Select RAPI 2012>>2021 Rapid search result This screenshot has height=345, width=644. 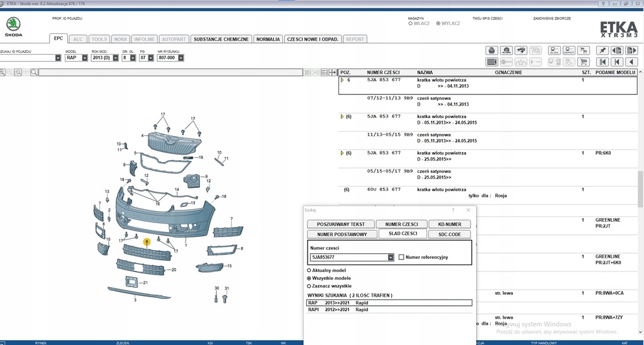pyautogui.click(x=340, y=309)
